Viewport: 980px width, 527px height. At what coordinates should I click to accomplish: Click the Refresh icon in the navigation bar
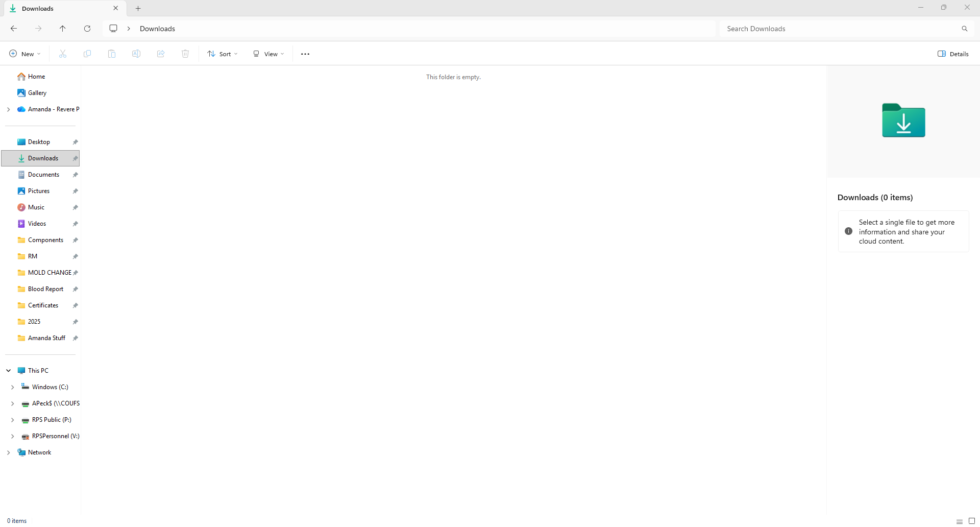pos(87,29)
